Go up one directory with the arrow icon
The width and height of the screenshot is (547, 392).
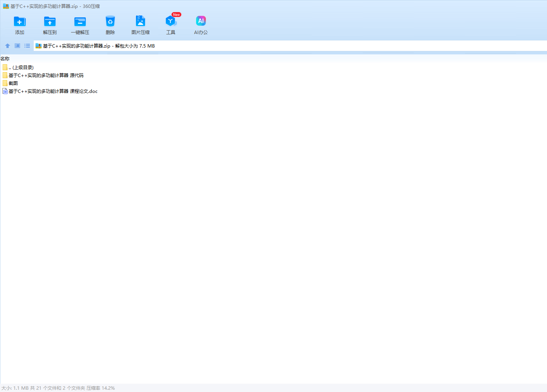tap(8, 46)
